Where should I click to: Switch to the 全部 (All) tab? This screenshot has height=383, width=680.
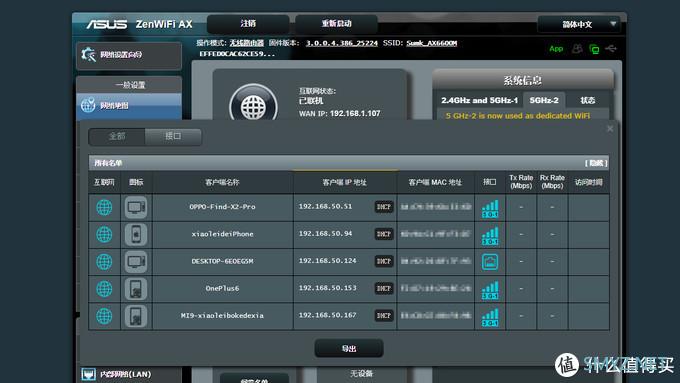(x=117, y=137)
